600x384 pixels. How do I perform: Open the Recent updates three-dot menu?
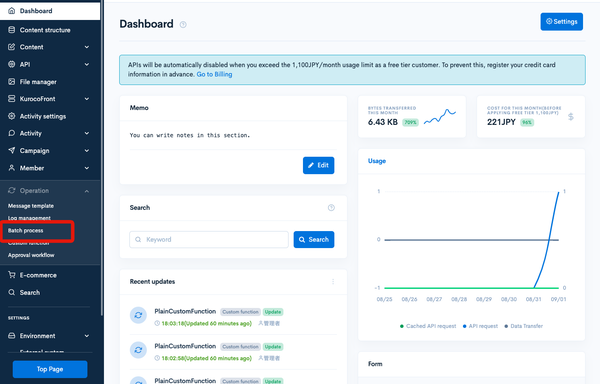333,281
